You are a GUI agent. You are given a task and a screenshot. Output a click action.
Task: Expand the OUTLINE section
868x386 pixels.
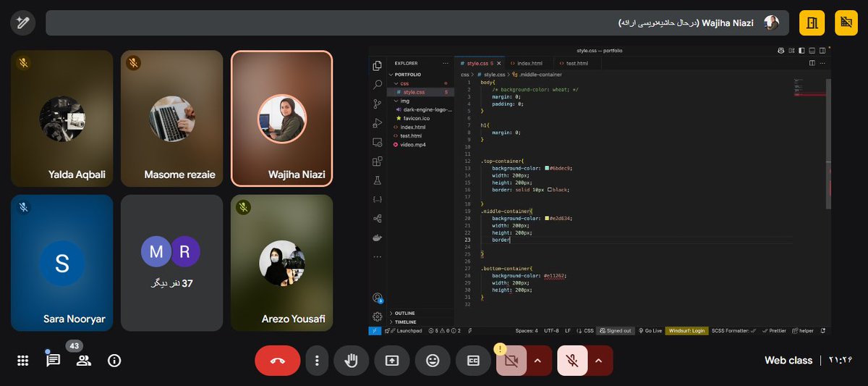(421, 313)
